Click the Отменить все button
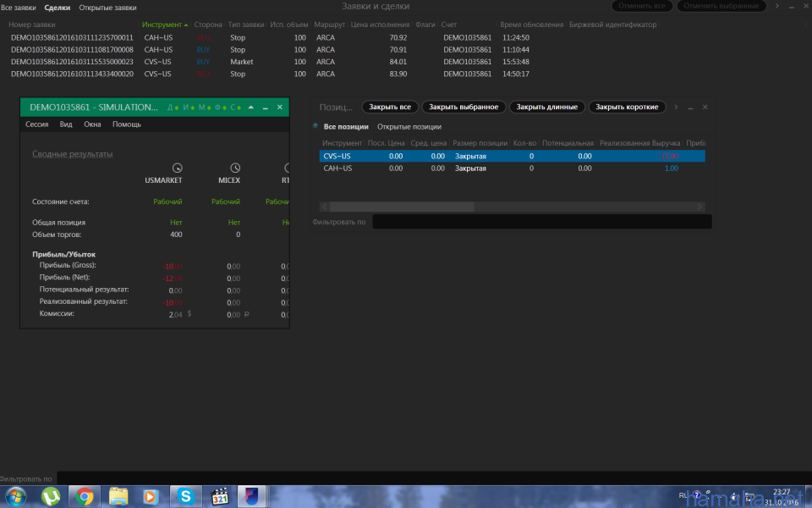Image resolution: width=812 pixels, height=508 pixels. click(642, 6)
